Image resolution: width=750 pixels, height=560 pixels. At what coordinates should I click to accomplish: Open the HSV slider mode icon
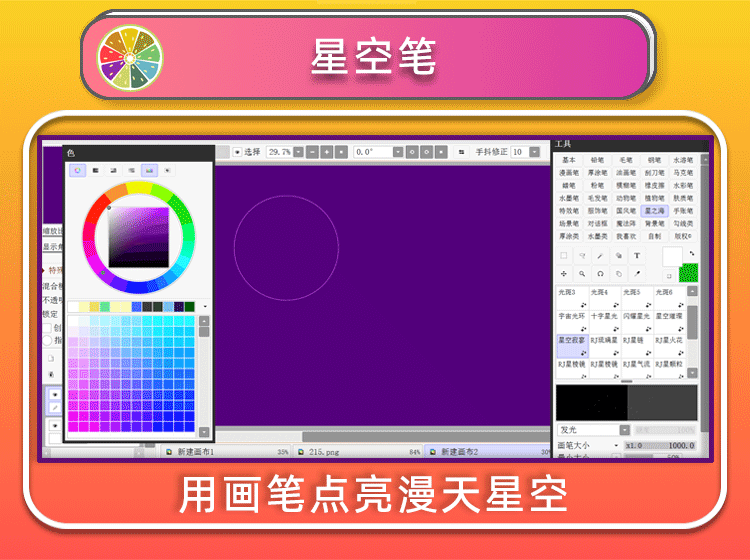coord(113,170)
